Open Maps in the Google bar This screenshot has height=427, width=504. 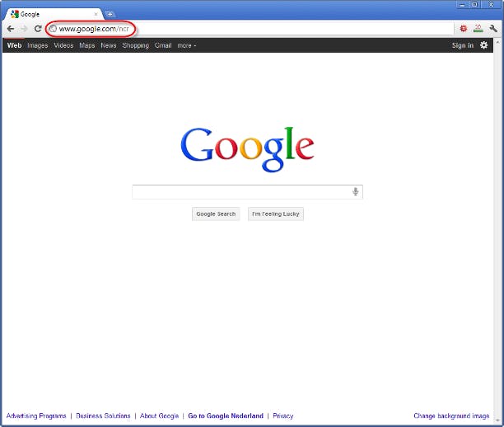(x=87, y=45)
